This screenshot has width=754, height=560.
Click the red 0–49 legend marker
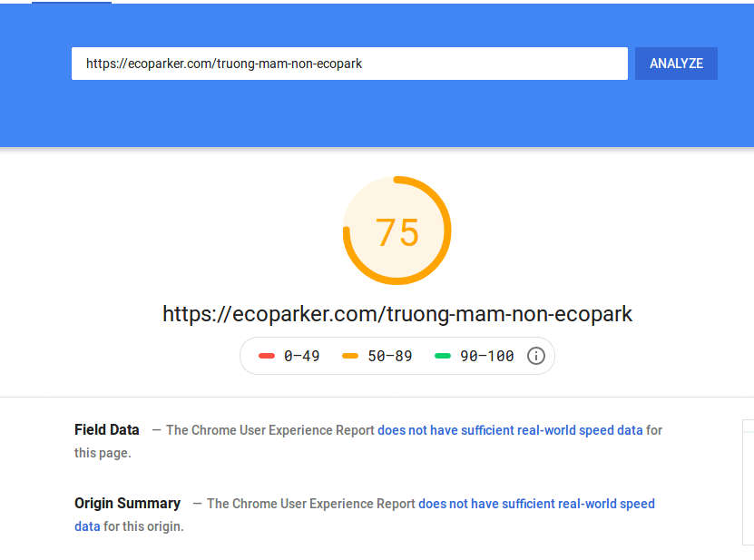click(x=267, y=356)
